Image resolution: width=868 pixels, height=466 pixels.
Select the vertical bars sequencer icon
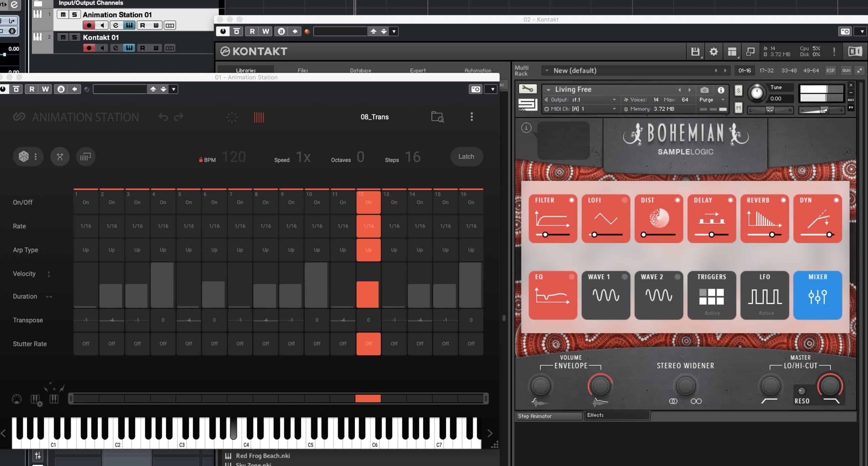coord(259,118)
